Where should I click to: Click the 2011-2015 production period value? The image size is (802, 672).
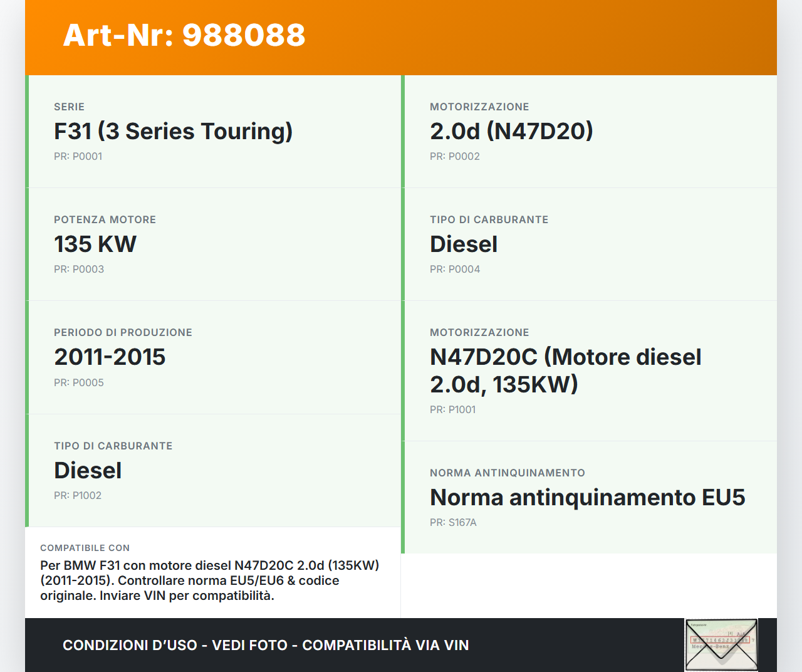[x=110, y=357]
